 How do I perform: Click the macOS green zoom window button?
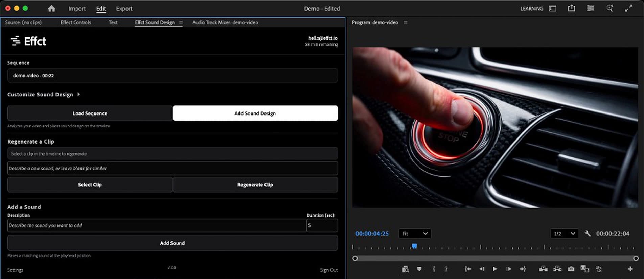pyautogui.click(x=25, y=8)
